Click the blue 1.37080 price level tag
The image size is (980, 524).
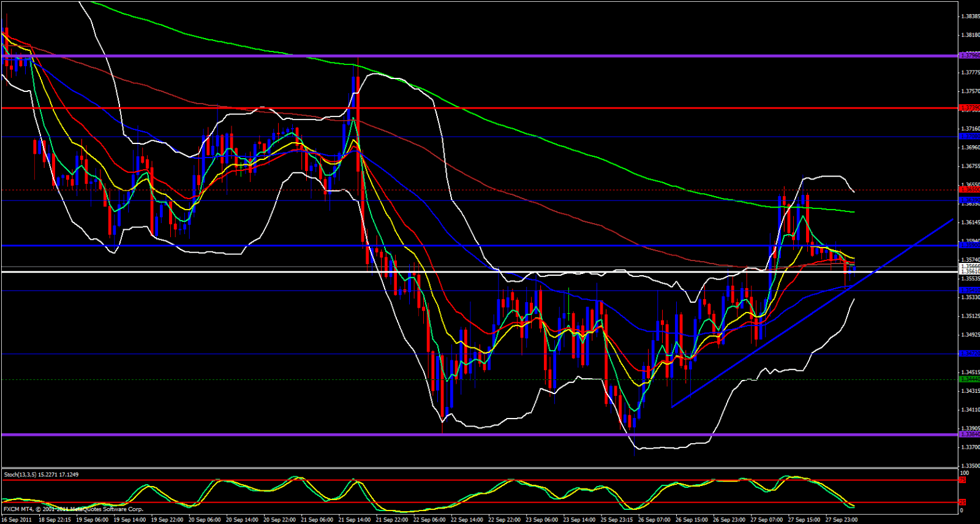(970, 137)
